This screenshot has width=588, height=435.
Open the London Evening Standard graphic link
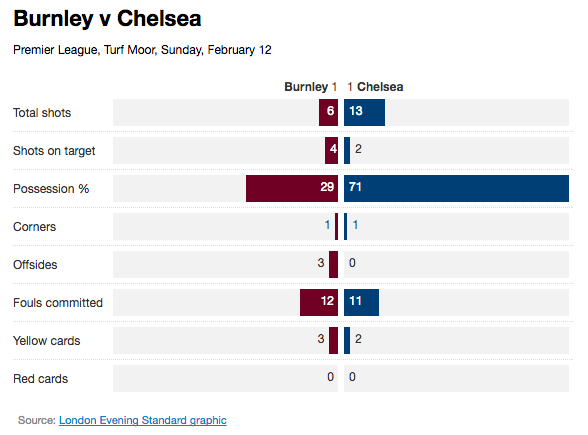coord(142,420)
